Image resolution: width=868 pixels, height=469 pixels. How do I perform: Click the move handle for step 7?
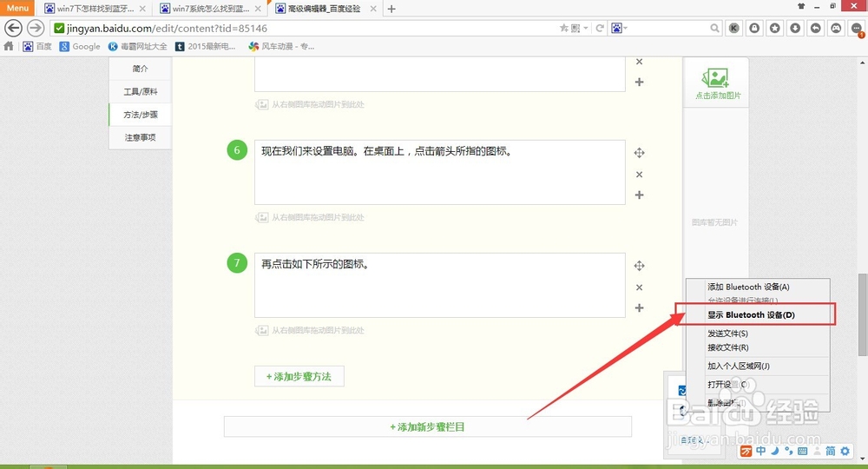(x=640, y=266)
